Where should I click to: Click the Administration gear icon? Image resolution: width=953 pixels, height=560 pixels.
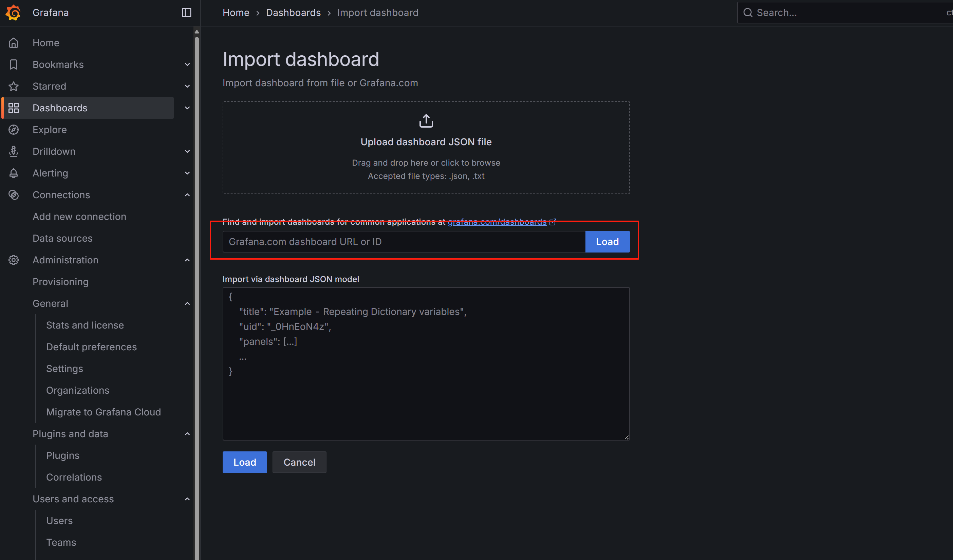click(x=14, y=260)
